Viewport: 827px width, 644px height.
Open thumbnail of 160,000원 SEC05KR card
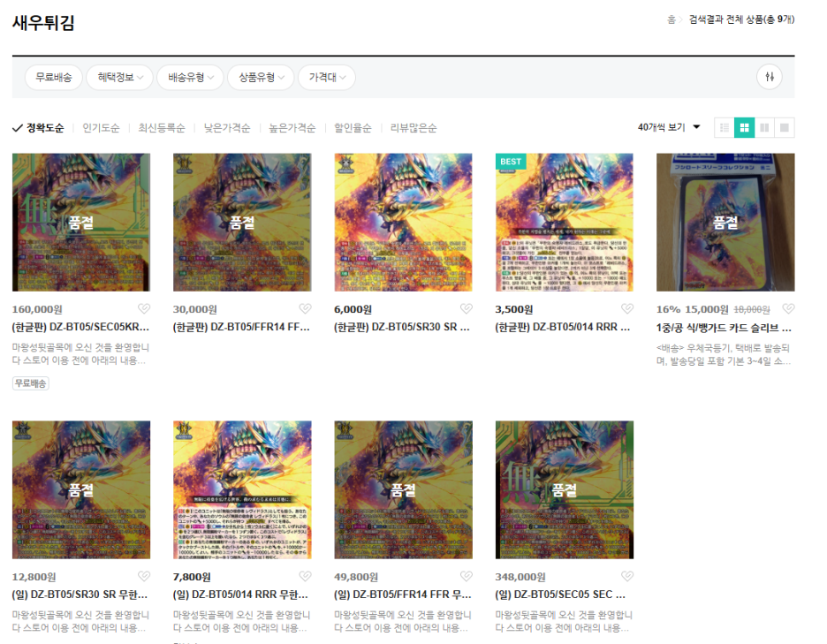[81, 222]
